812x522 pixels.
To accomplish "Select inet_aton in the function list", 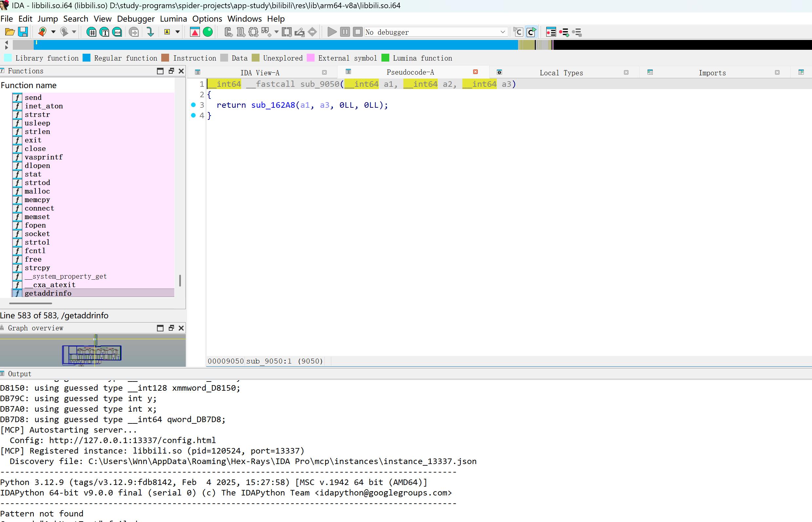I will point(93,106).
